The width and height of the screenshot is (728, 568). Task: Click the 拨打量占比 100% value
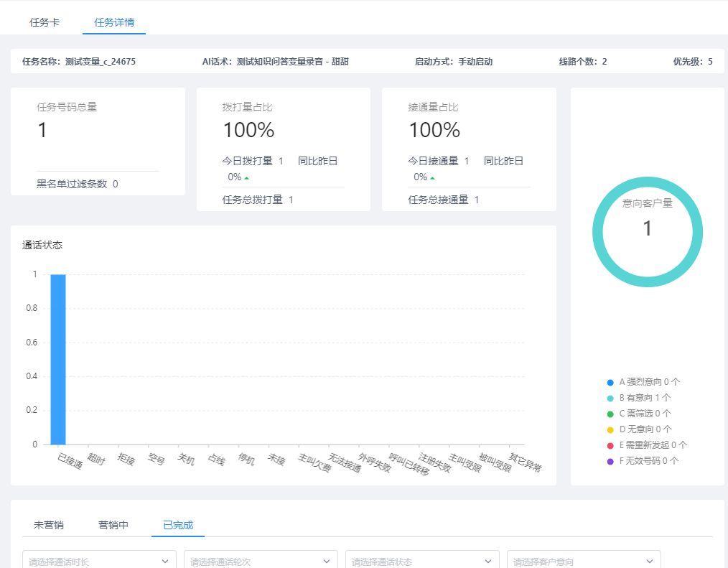pyautogui.click(x=249, y=130)
